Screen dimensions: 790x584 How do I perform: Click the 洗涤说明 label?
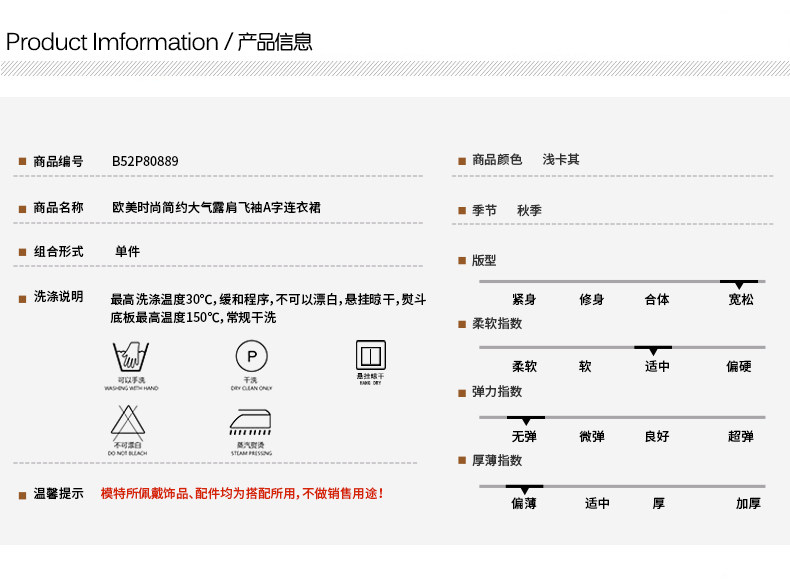click(x=58, y=296)
